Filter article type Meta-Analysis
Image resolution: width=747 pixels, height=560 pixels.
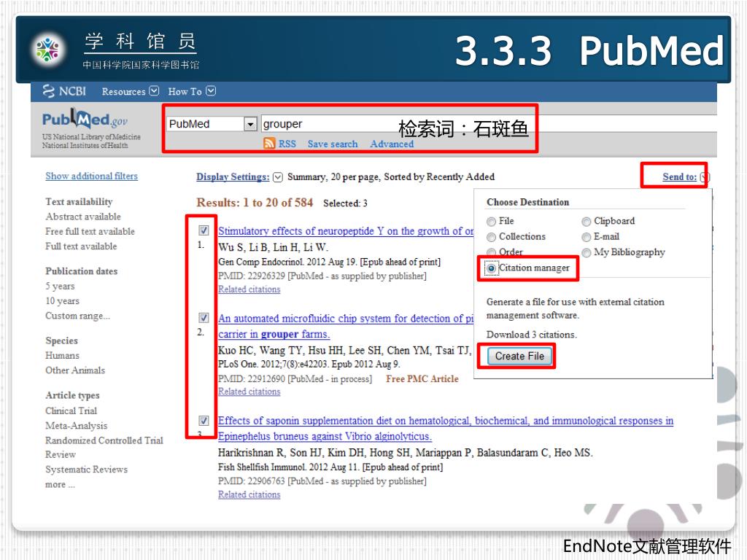pos(76,426)
